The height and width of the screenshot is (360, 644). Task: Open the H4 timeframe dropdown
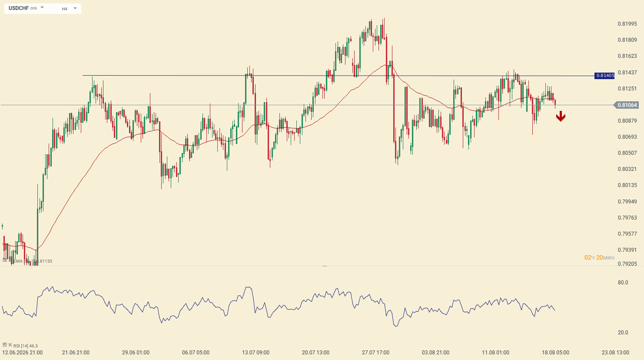[x=69, y=8]
